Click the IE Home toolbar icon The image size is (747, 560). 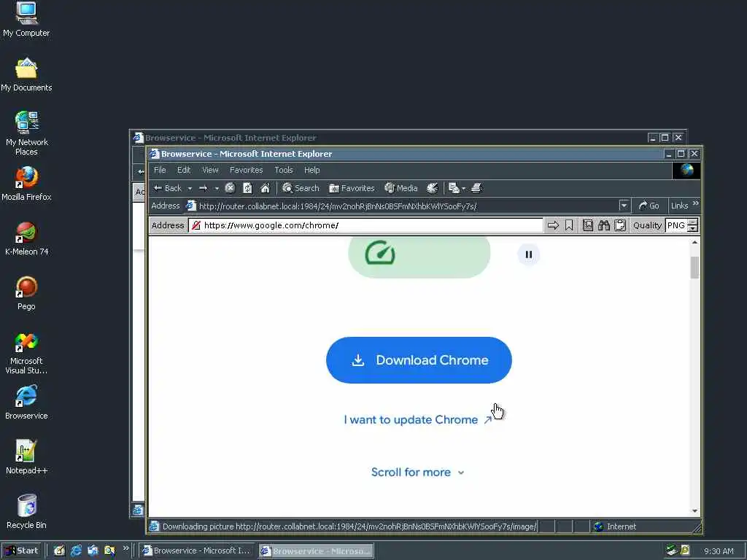point(265,188)
